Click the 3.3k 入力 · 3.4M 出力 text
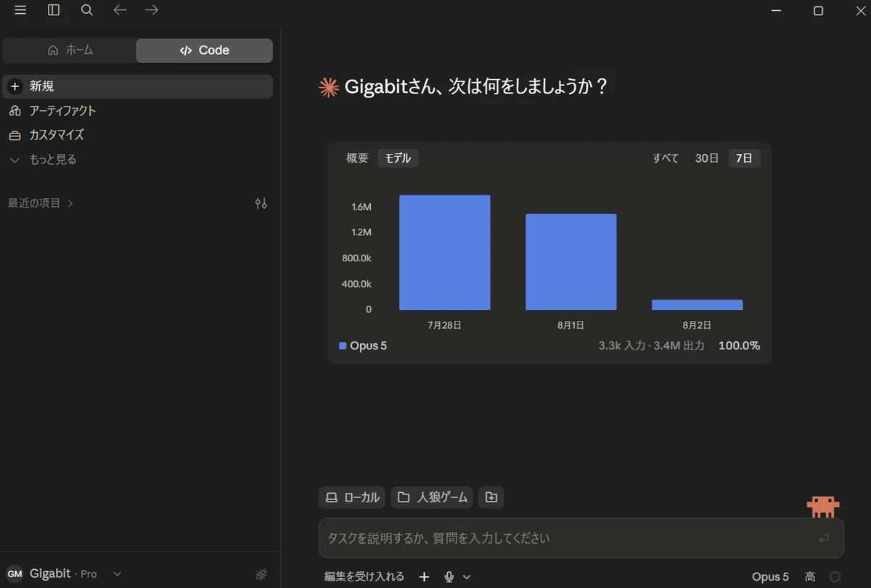This screenshot has height=588, width=871. [651, 346]
